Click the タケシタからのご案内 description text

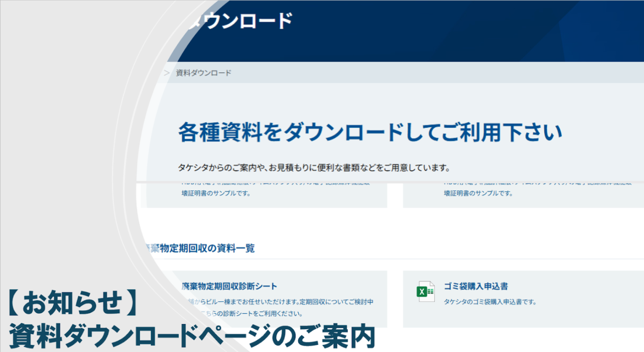(314, 168)
